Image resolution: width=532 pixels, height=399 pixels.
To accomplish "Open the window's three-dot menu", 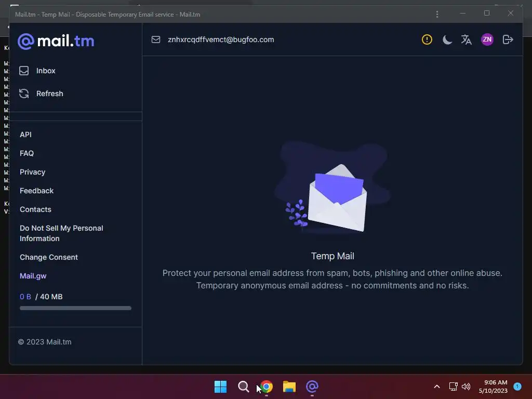I will pos(437,14).
